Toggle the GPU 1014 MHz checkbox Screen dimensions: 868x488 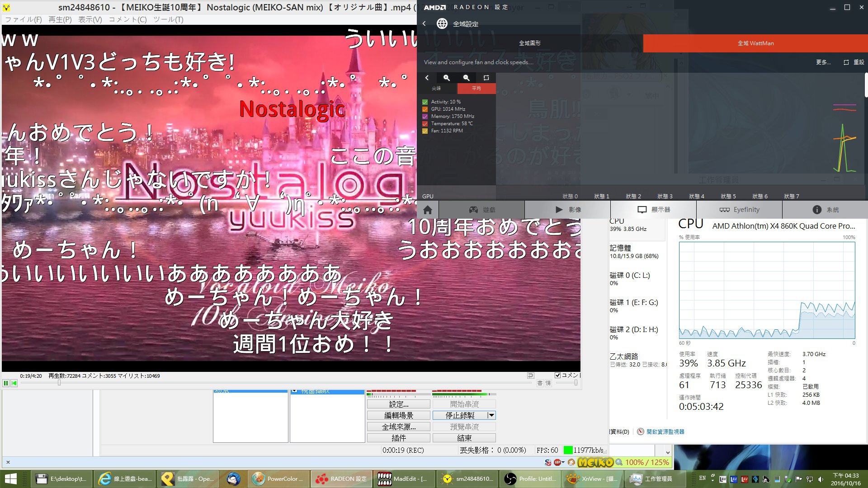[425, 109]
